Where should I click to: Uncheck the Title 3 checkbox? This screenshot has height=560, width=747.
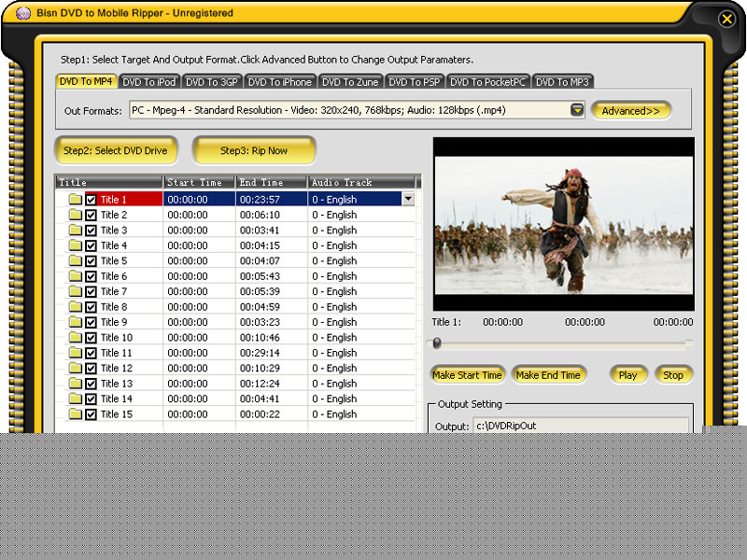(91, 231)
